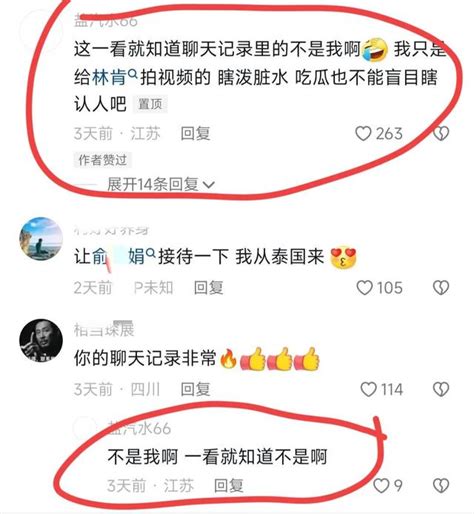
Task: Click the chevron next to 展开14条回复
Action: (209, 184)
